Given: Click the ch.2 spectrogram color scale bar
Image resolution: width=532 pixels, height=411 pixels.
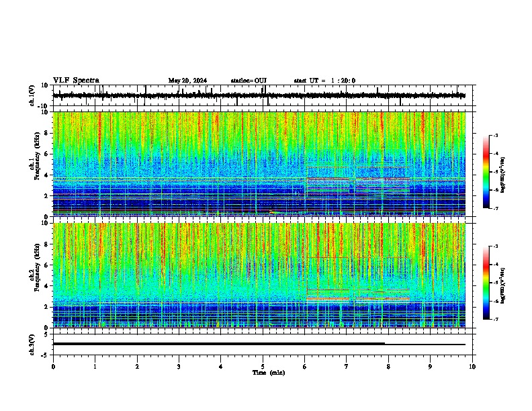Looking at the screenshot, I should 486,283.
